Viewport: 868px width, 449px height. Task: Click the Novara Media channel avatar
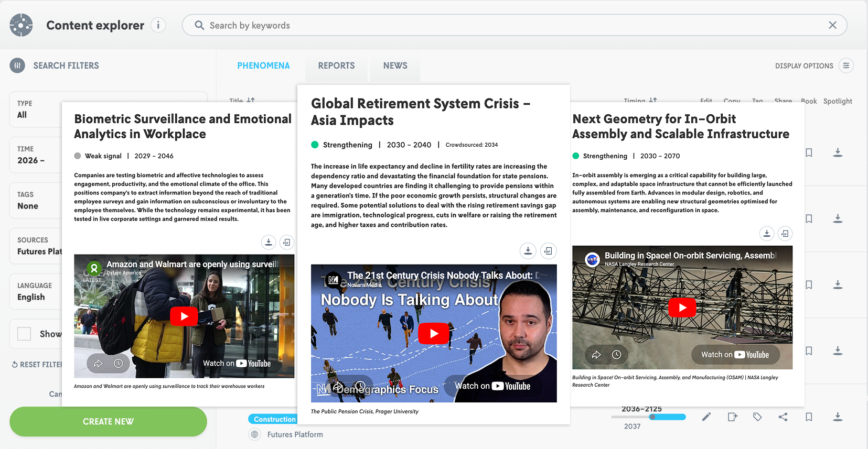[333, 280]
